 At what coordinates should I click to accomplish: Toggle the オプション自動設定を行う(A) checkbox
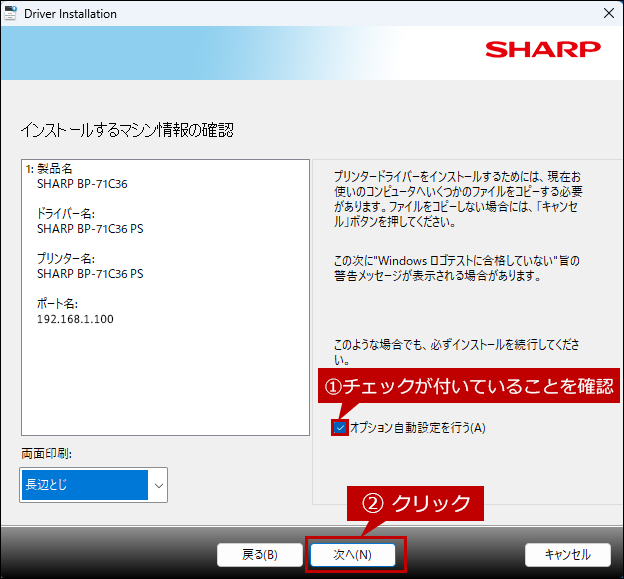[x=341, y=428]
